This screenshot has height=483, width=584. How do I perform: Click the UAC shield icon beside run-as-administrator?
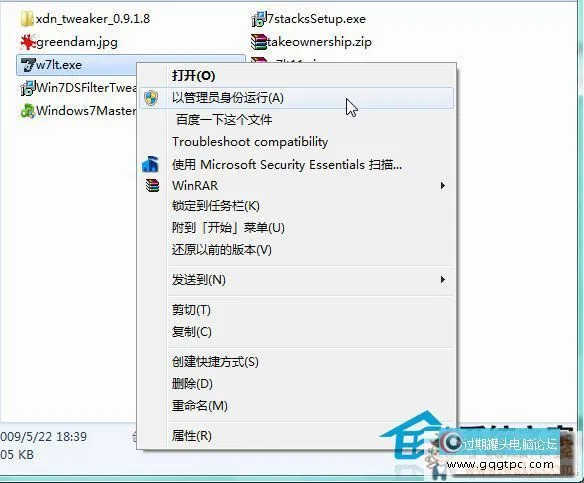pos(151,98)
